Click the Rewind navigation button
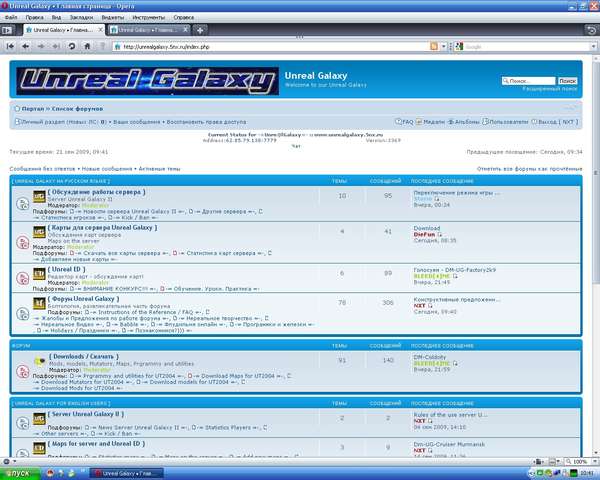 [x=10, y=46]
